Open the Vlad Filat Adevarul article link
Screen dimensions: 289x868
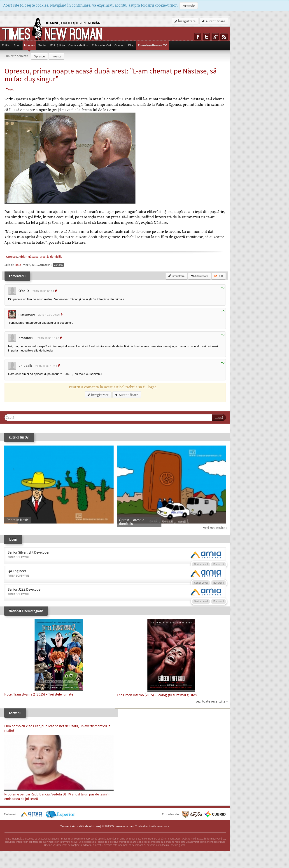click(57, 728)
